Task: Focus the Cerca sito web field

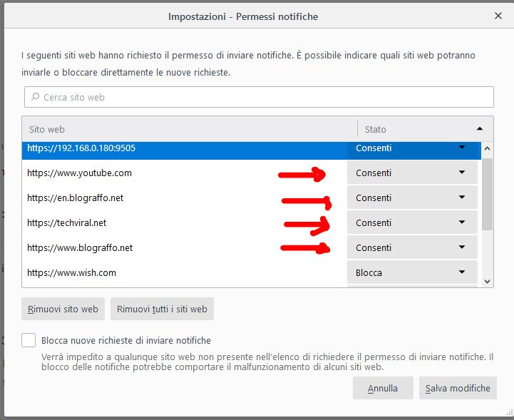Action: tap(259, 97)
